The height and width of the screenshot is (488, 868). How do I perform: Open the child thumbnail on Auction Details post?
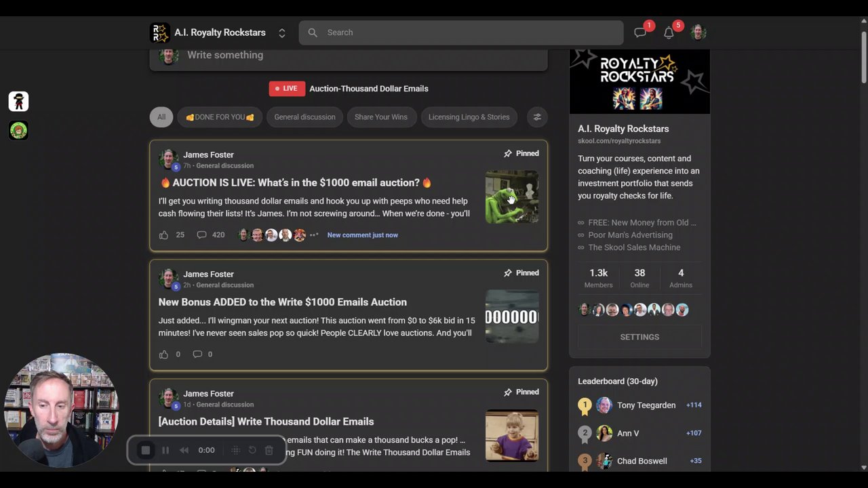(x=512, y=435)
